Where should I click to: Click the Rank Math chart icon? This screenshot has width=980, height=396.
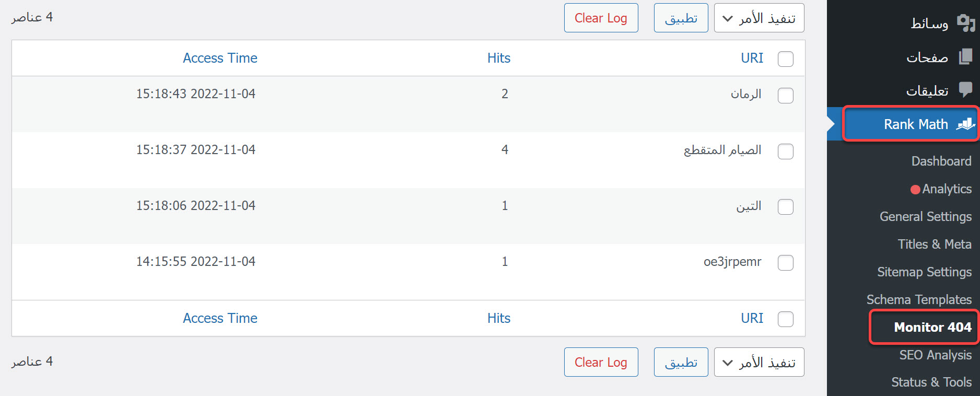(966, 124)
